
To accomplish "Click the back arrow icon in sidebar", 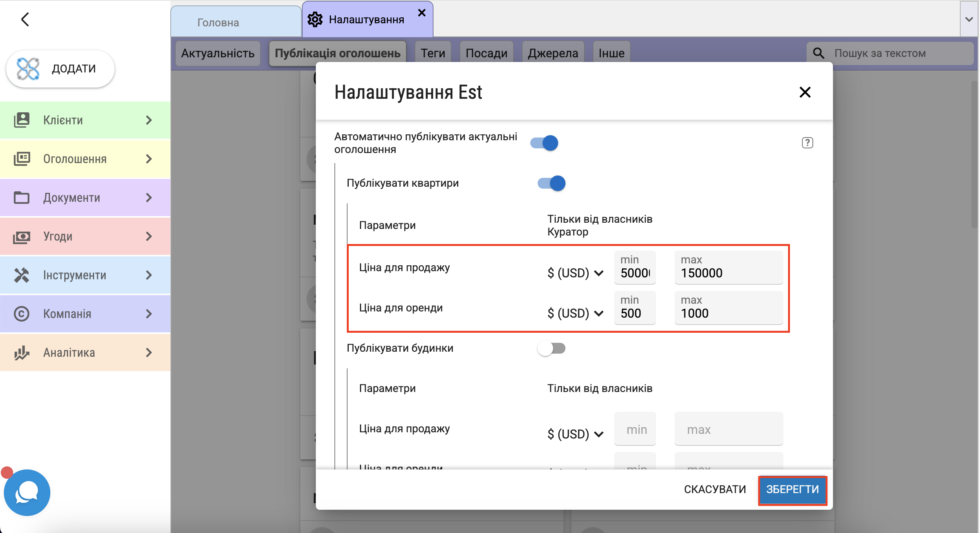I will 25,19.
